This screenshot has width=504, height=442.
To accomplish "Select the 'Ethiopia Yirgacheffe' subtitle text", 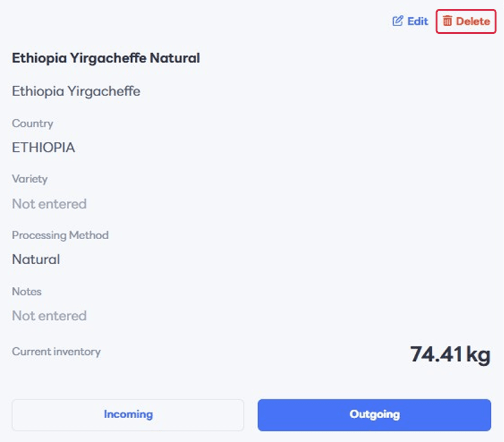I will 76,91.
